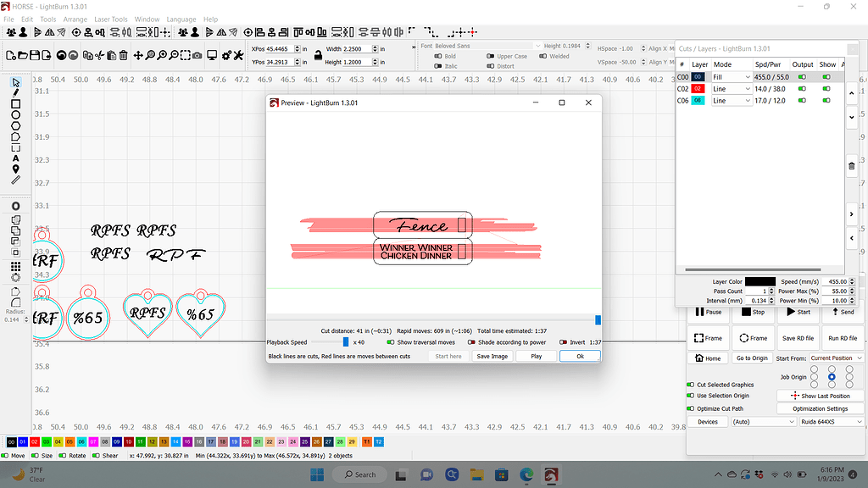This screenshot has height=488, width=868.
Task: Select the Measure ruler tool
Action: tap(15, 180)
